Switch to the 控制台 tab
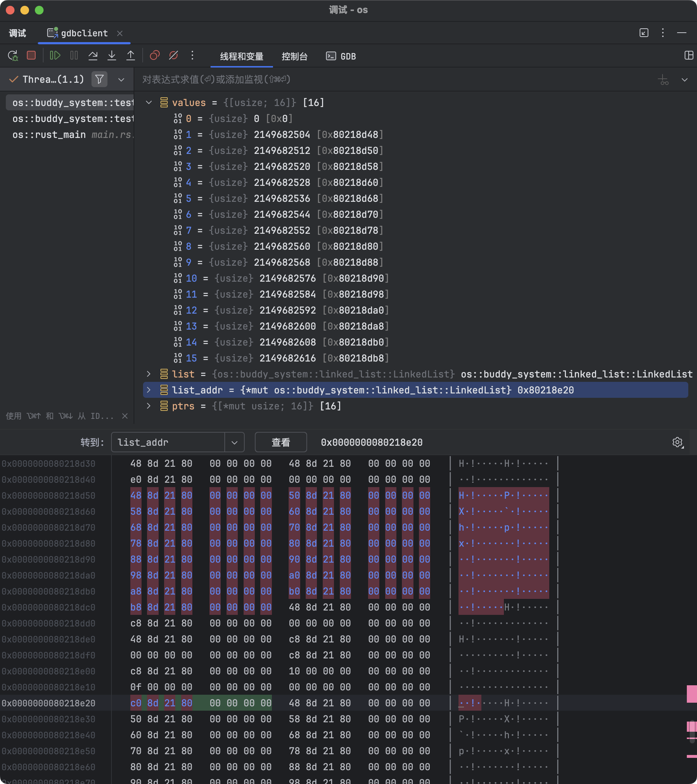 pyautogui.click(x=294, y=56)
